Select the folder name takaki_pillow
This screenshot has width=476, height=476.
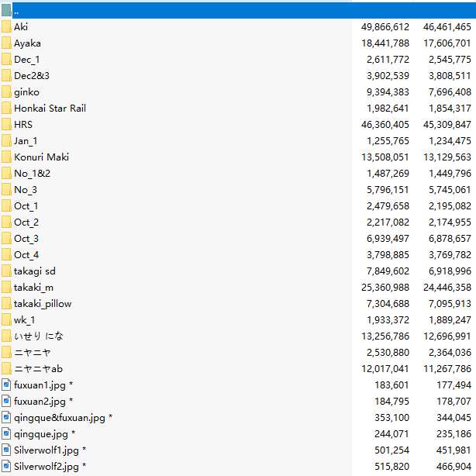[43, 304]
